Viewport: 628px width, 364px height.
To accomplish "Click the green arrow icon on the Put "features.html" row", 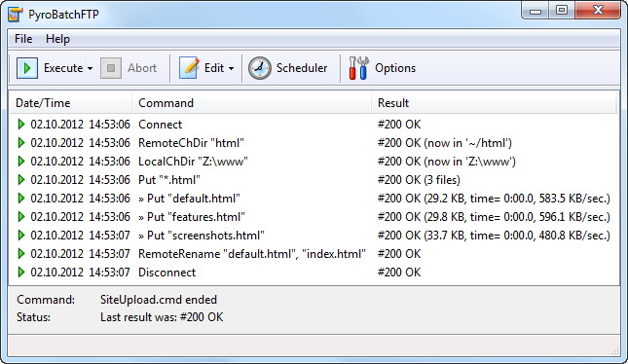I will tap(21, 217).
